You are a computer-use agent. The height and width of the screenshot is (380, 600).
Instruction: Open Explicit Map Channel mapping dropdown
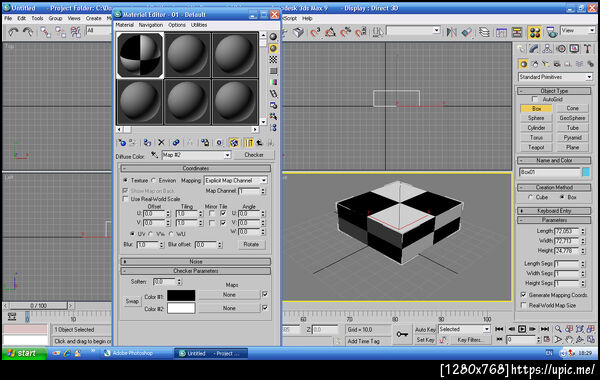coord(264,180)
